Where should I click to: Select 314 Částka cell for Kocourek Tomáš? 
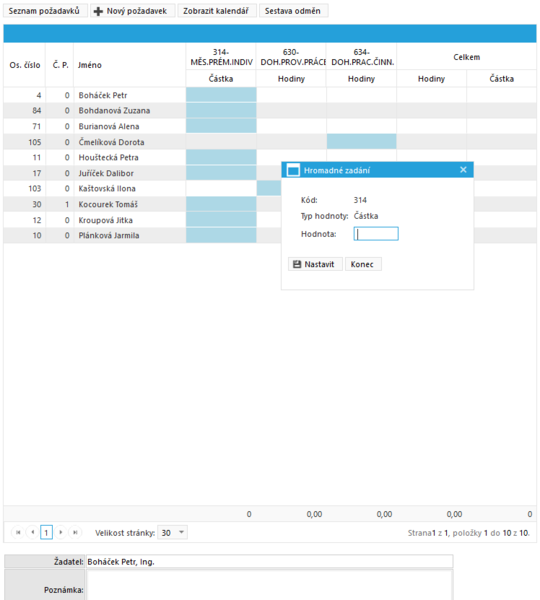tap(221, 204)
